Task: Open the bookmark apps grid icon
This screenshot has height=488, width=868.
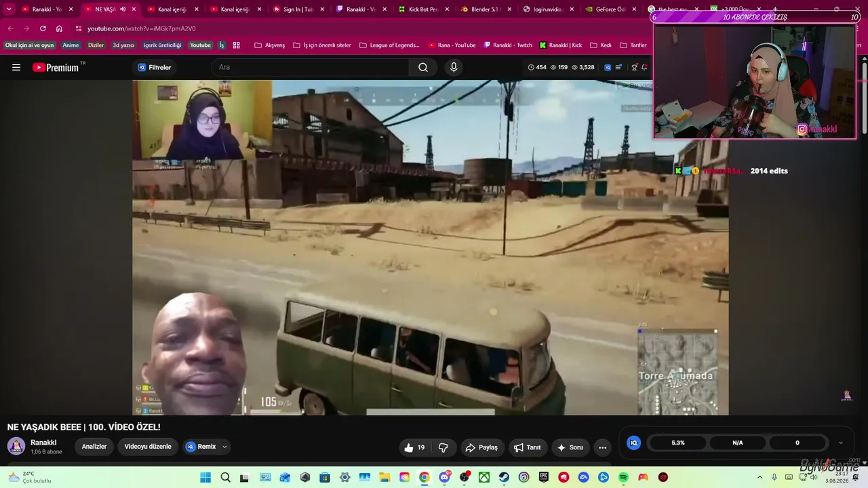Action: 237,45
